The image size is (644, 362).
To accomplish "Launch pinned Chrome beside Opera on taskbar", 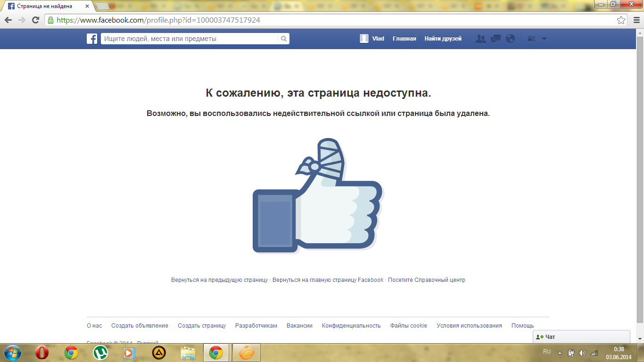I will [71, 353].
